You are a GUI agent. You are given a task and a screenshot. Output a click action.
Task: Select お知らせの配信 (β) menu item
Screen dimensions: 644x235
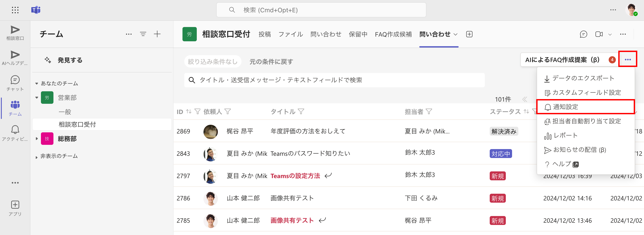585,150
